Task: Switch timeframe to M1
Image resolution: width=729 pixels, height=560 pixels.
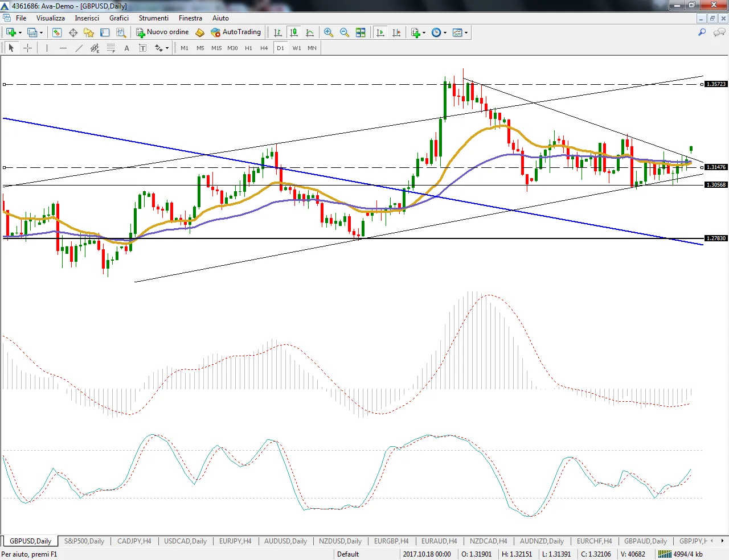Action: [x=185, y=48]
